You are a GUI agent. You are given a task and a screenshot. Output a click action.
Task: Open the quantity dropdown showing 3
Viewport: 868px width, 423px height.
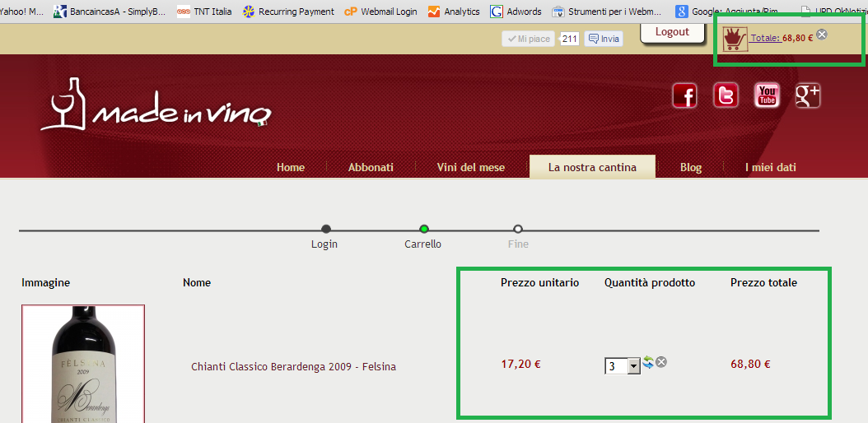623,366
